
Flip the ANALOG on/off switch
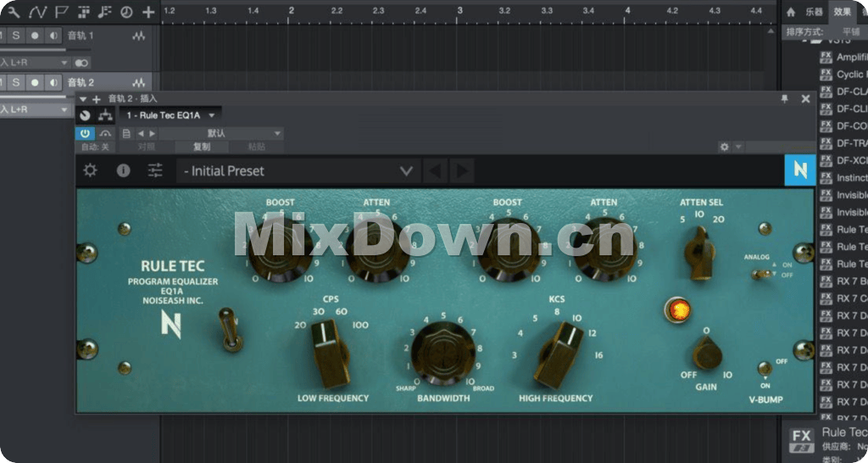(x=764, y=274)
